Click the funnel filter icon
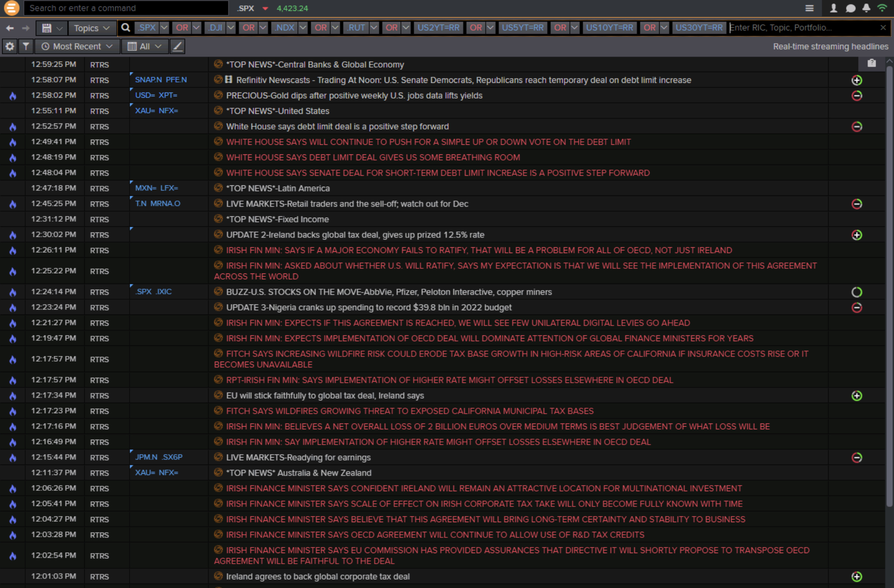 pos(26,46)
